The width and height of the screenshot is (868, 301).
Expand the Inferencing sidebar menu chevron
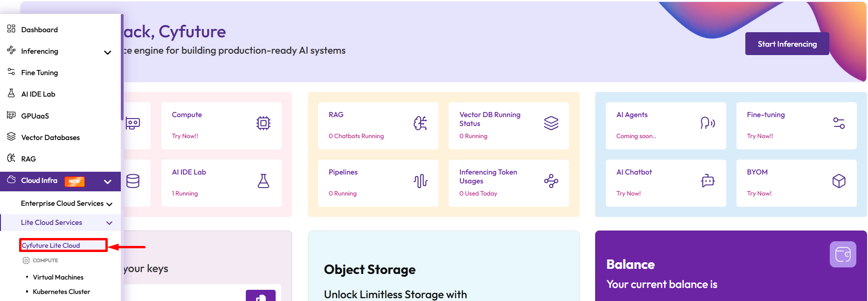point(108,52)
